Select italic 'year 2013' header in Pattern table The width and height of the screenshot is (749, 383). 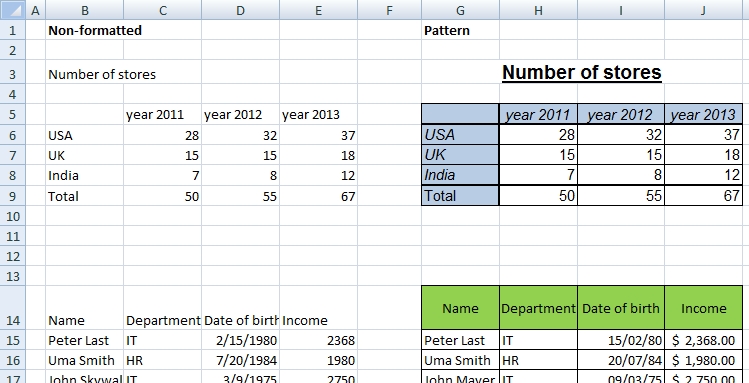point(704,114)
